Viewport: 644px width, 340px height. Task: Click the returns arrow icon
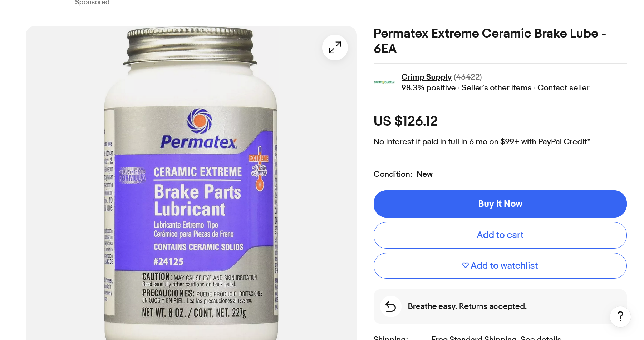tap(390, 306)
